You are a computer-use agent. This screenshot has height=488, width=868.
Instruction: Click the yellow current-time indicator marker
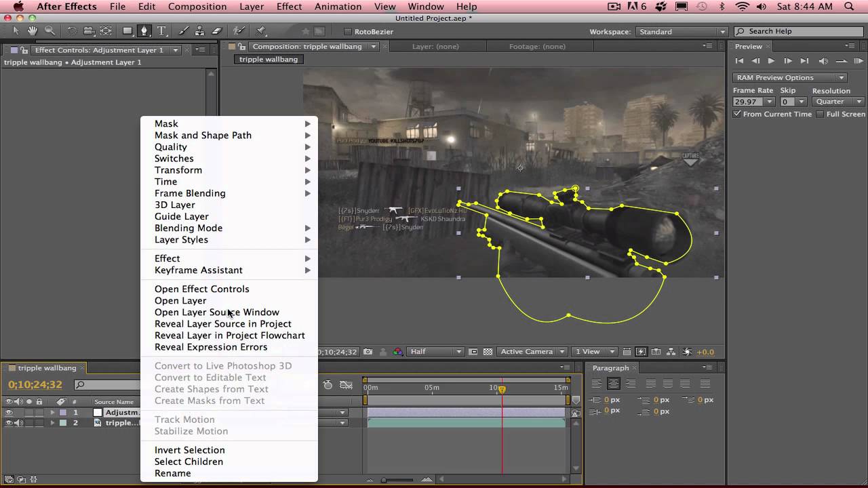pyautogui.click(x=502, y=389)
